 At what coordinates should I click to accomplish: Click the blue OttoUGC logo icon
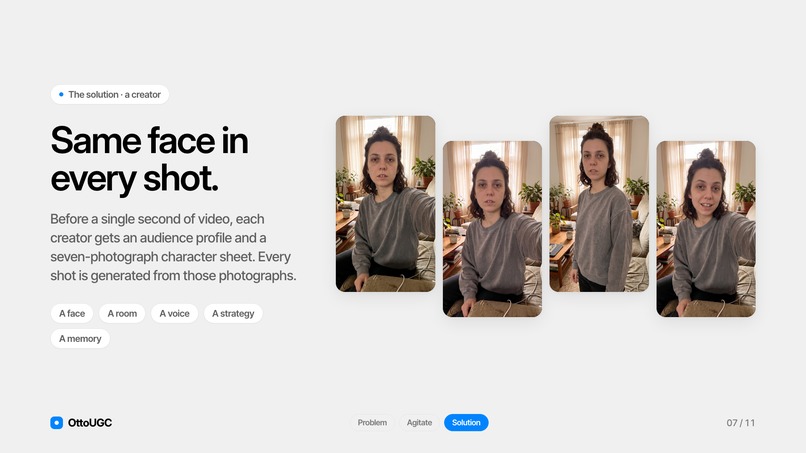pos(57,423)
